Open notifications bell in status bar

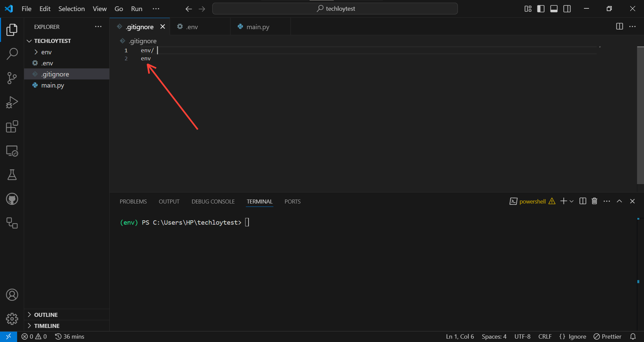point(633,336)
